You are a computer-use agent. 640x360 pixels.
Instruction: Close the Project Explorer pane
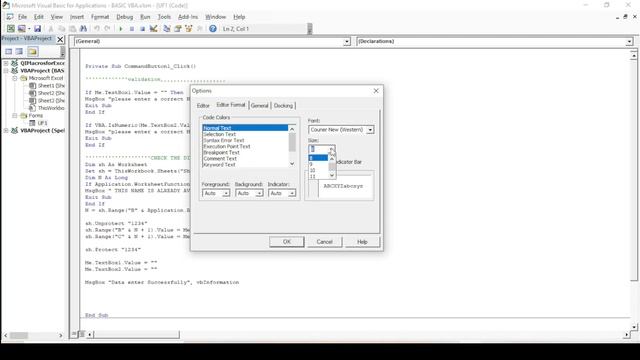click(60, 39)
